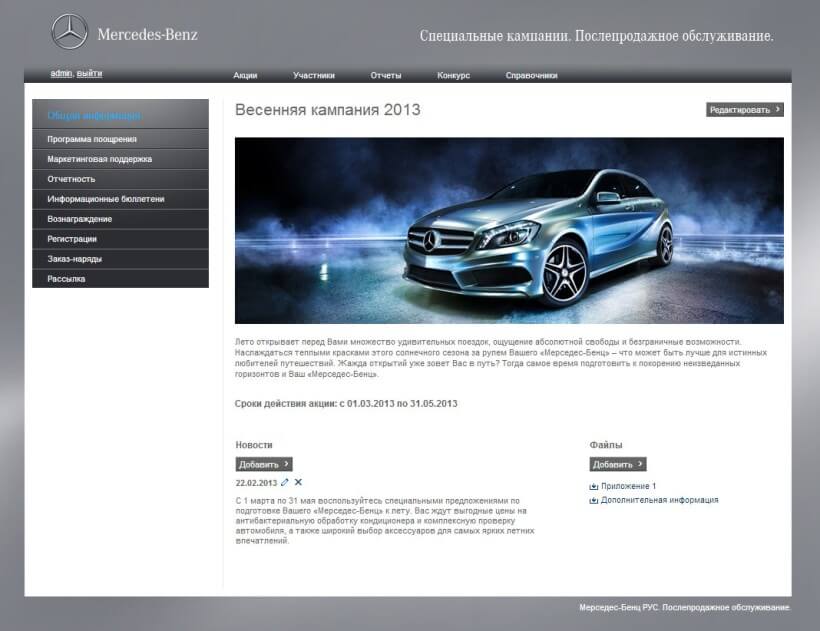The image size is (820, 631).
Task: Click Добавить under Файлы
Action: 618,464
